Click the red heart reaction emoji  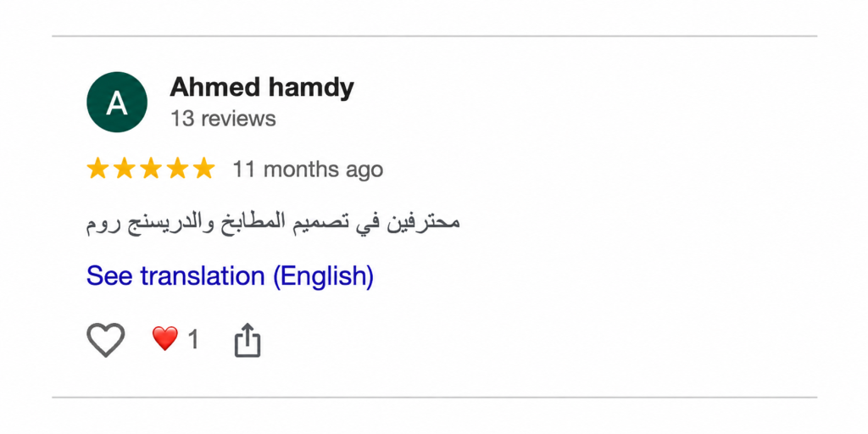point(165,339)
